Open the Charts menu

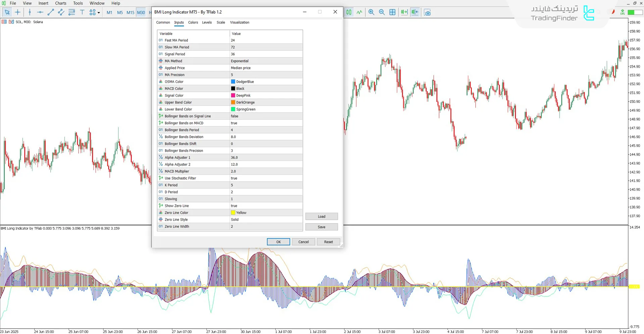[x=61, y=3]
